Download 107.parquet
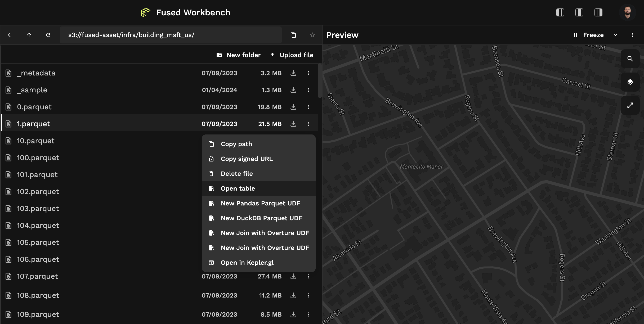 pyautogui.click(x=293, y=276)
